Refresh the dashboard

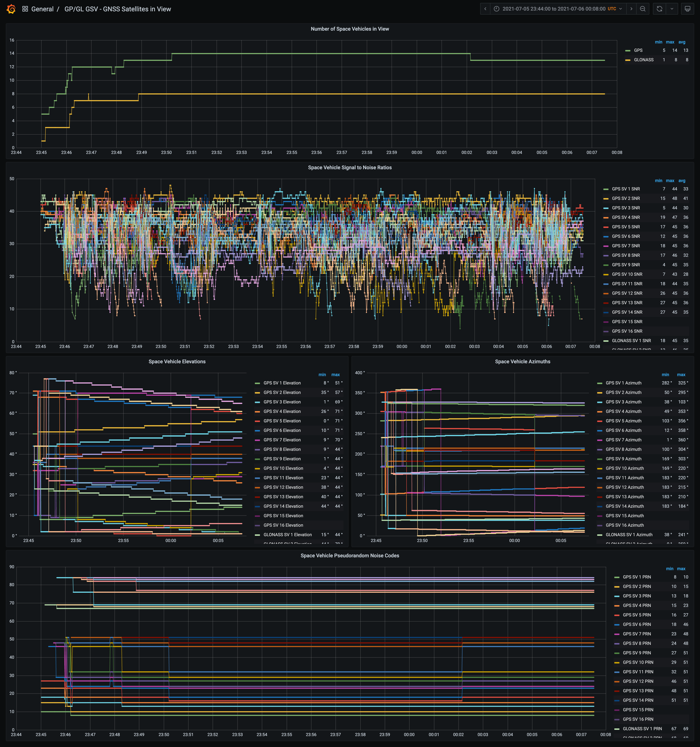click(660, 9)
